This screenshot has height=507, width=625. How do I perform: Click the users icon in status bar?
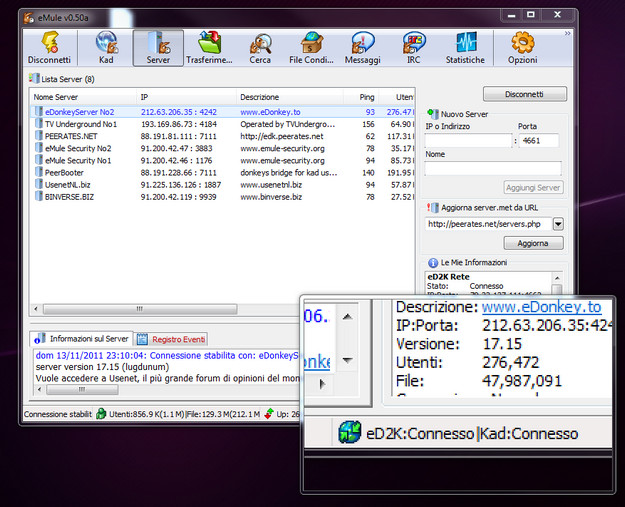coord(101,414)
